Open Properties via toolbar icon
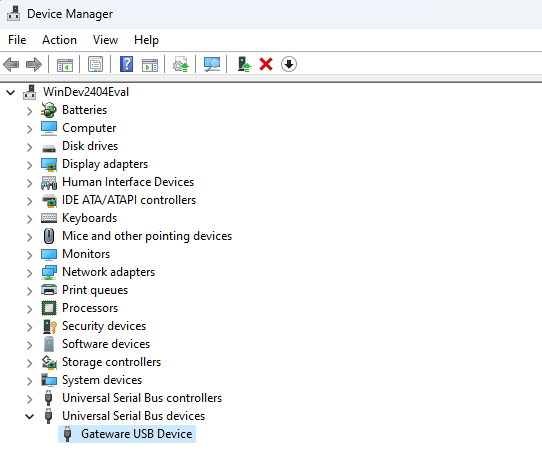This screenshot has height=455, width=542. [95, 64]
